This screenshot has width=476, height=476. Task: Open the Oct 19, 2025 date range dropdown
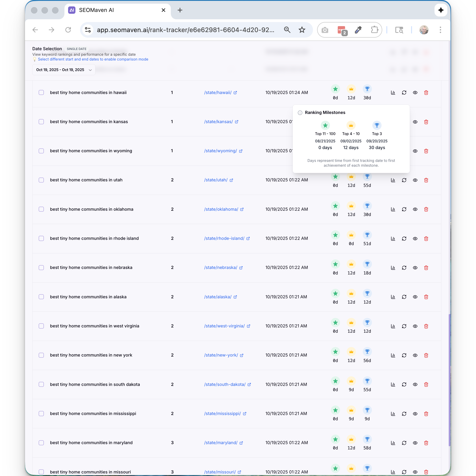tap(64, 70)
